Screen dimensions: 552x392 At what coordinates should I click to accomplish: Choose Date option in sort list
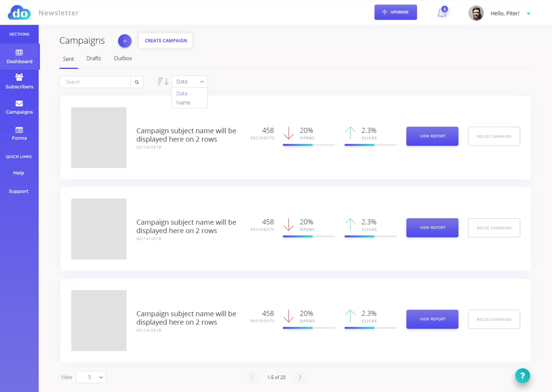182,93
